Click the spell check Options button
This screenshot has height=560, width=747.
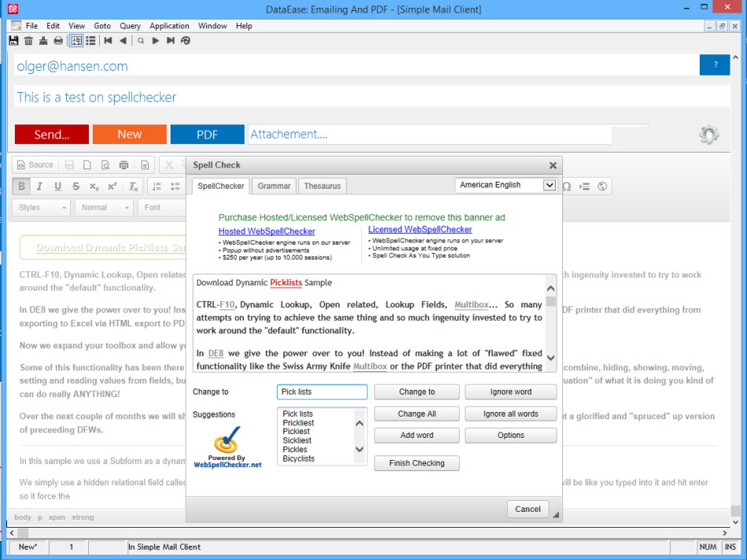(510, 435)
